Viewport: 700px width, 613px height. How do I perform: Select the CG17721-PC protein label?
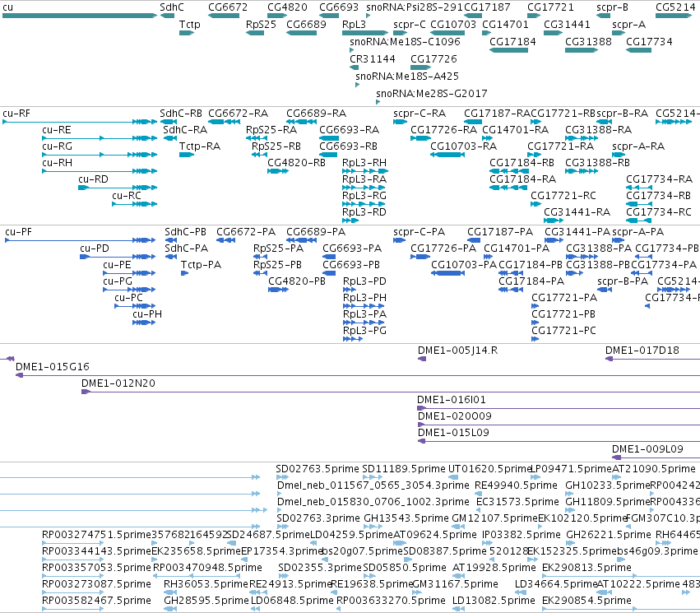point(563,331)
